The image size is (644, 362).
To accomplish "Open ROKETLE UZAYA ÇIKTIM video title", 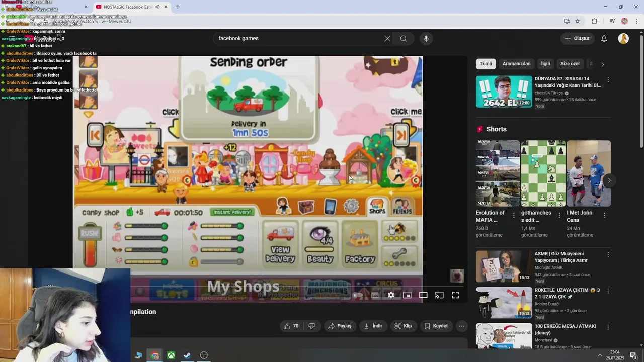I will pyautogui.click(x=567, y=294).
